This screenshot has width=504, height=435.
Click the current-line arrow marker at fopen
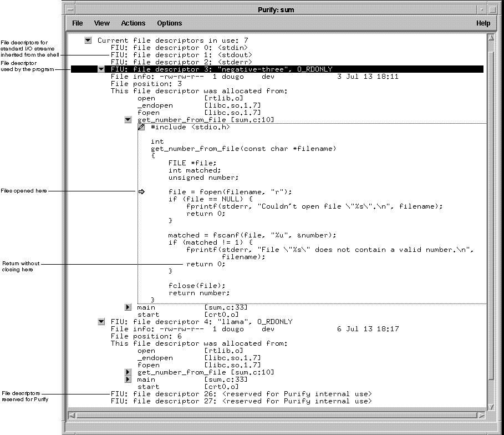click(141, 192)
